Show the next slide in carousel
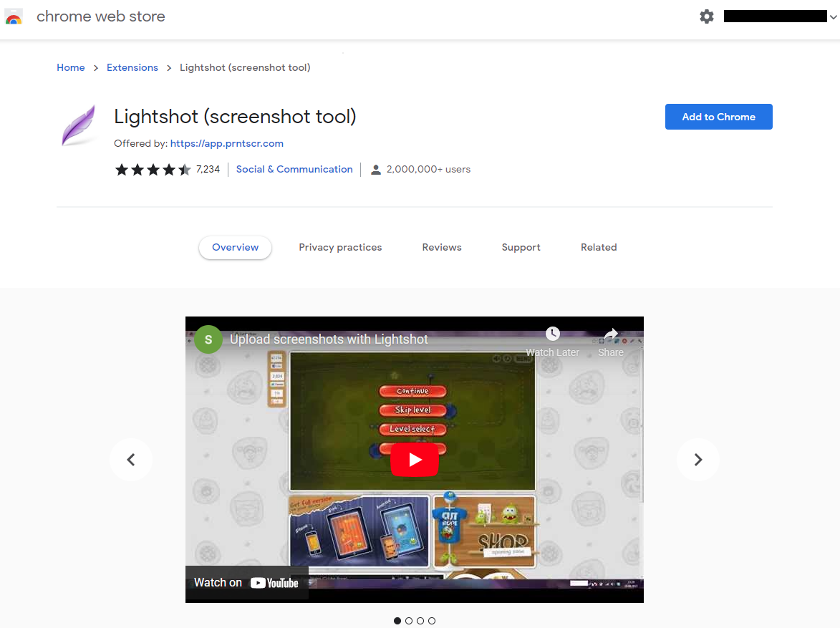 pyautogui.click(x=698, y=460)
